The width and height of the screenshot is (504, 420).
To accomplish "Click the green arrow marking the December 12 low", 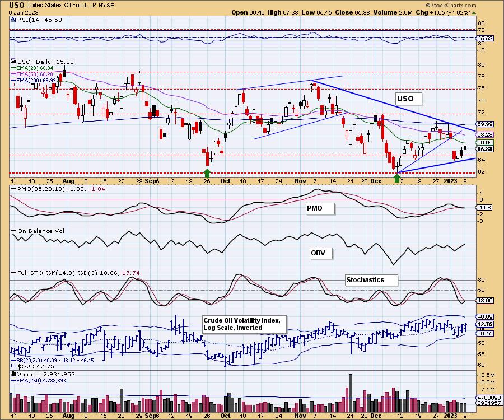I will click(397, 178).
